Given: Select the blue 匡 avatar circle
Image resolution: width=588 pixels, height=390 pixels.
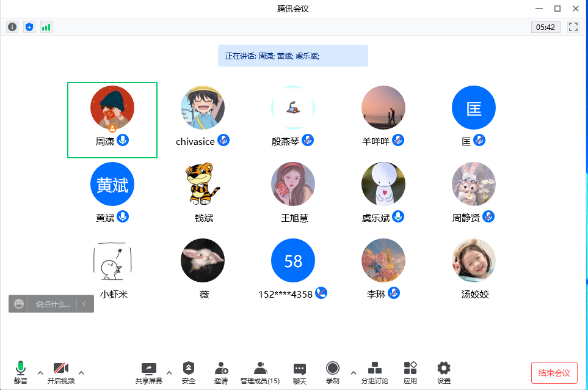Looking at the screenshot, I should click(474, 108).
